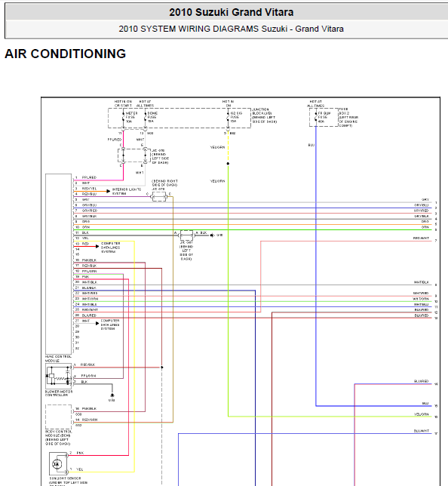This screenshot has width=448, height=486.
Task: Click the sunlight sensor symbol
Action: coord(58,464)
